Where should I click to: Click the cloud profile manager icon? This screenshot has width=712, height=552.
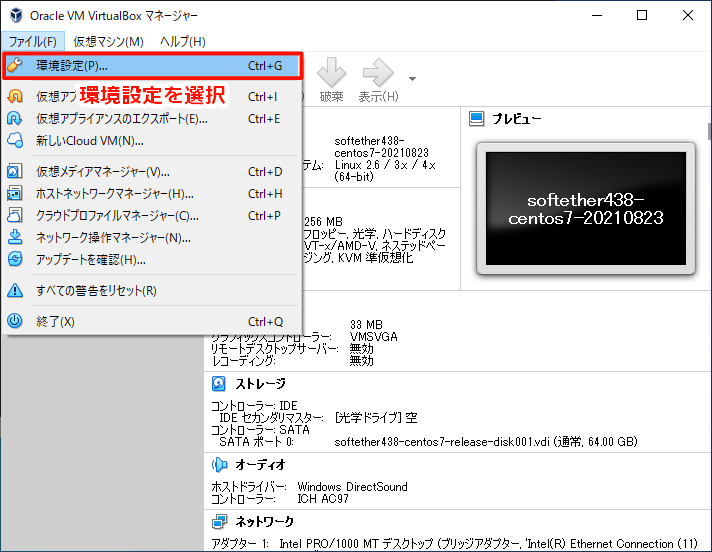pyautogui.click(x=15, y=215)
